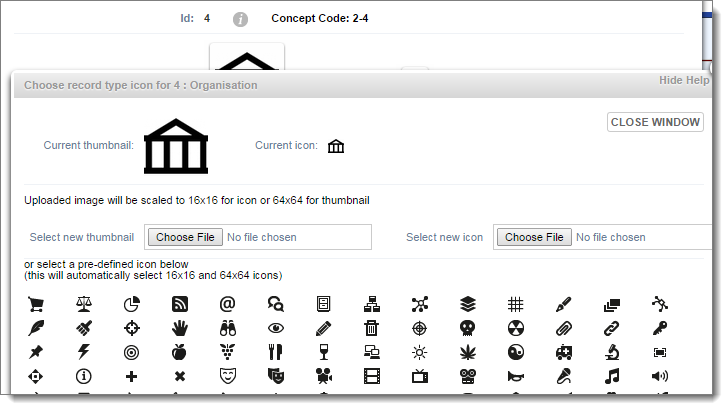Select the grapes icon
The width and height of the screenshot is (728, 410).
[228, 352]
